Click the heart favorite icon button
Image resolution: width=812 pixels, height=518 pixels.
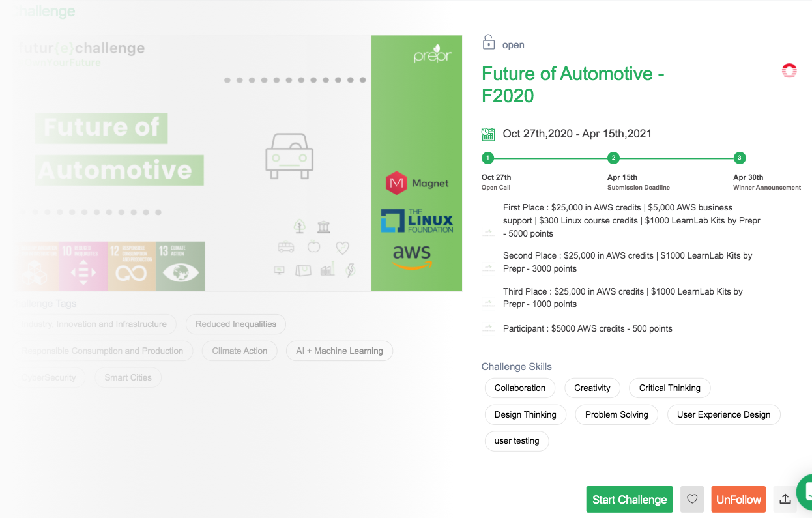pos(692,500)
